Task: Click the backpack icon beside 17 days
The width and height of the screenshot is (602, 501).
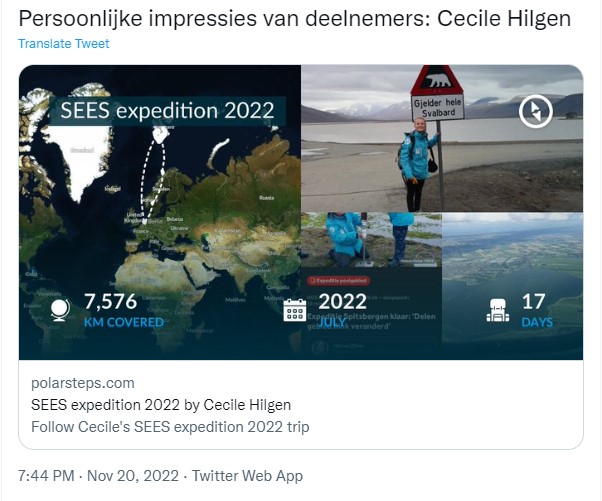Action: coord(497,309)
